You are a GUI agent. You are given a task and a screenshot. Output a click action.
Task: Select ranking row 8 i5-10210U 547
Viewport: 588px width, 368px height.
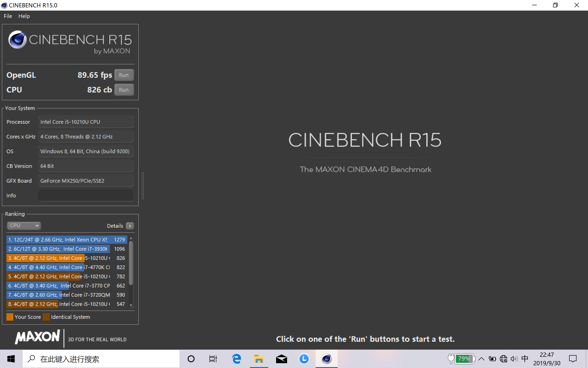pos(67,304)
